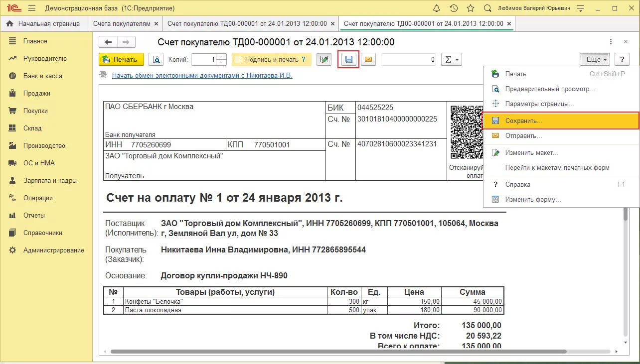Click the send by email envelope icon
Screen dimensions: 640x364
368,60
